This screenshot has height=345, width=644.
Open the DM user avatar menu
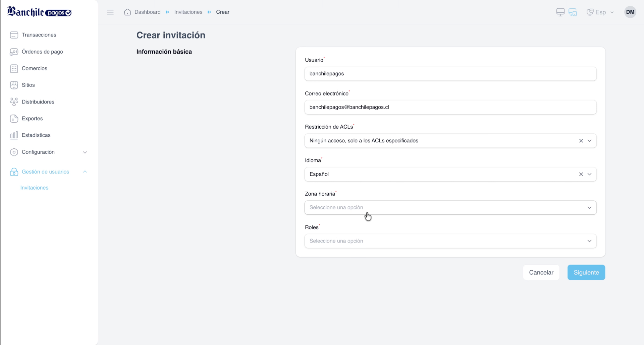[630, 12]
